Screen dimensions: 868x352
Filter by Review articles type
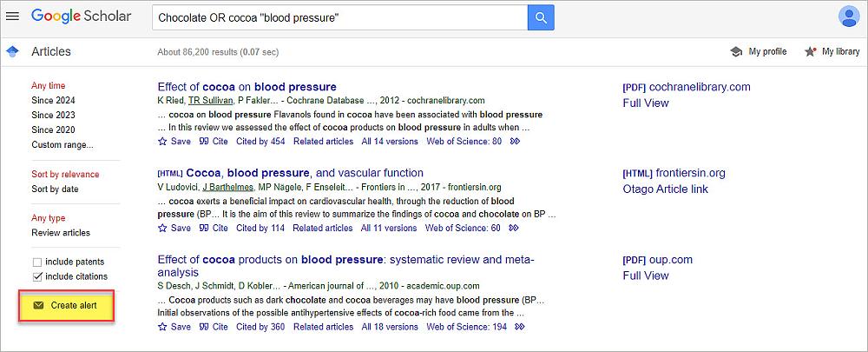coord(61,233)
